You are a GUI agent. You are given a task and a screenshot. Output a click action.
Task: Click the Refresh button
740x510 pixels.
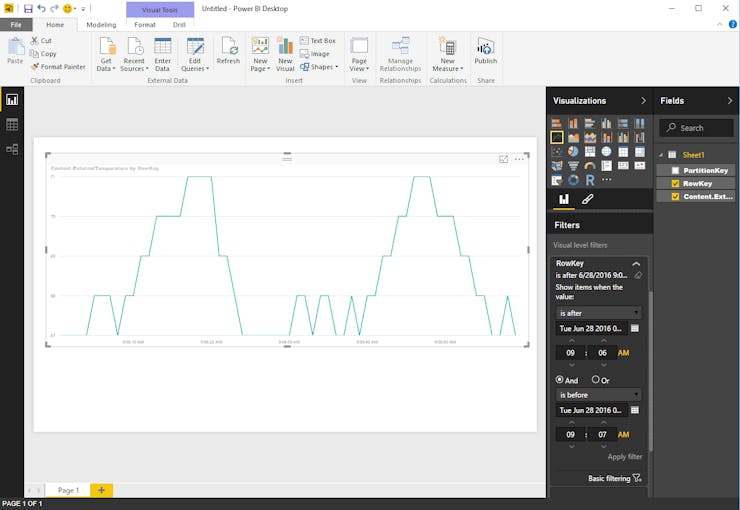pos(228,51)
